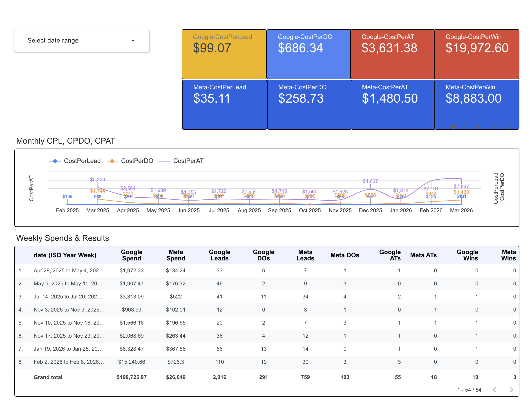Click the Feb 2026 data point
532x402 pixels.
click(x=431, y=204)
